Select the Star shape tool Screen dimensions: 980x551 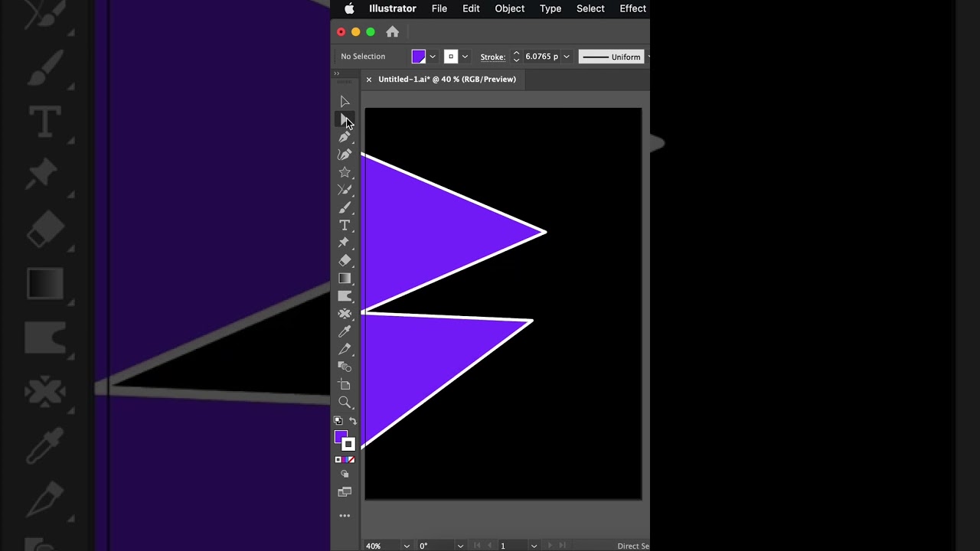pyautogui.click(x=345, y=172)
